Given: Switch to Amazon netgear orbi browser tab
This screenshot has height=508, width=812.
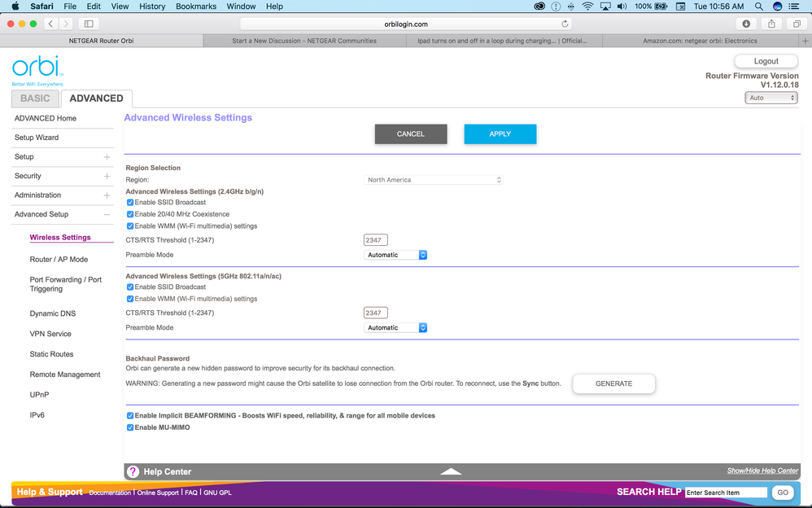Looking at the screenshot, I should [x=701, y=41].
